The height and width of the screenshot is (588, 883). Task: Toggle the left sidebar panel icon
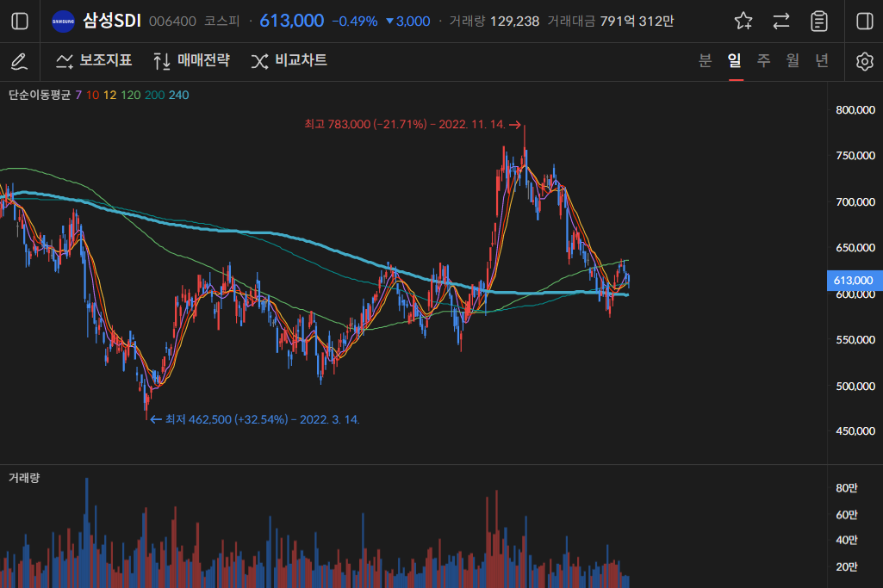[x=20, y=22]
